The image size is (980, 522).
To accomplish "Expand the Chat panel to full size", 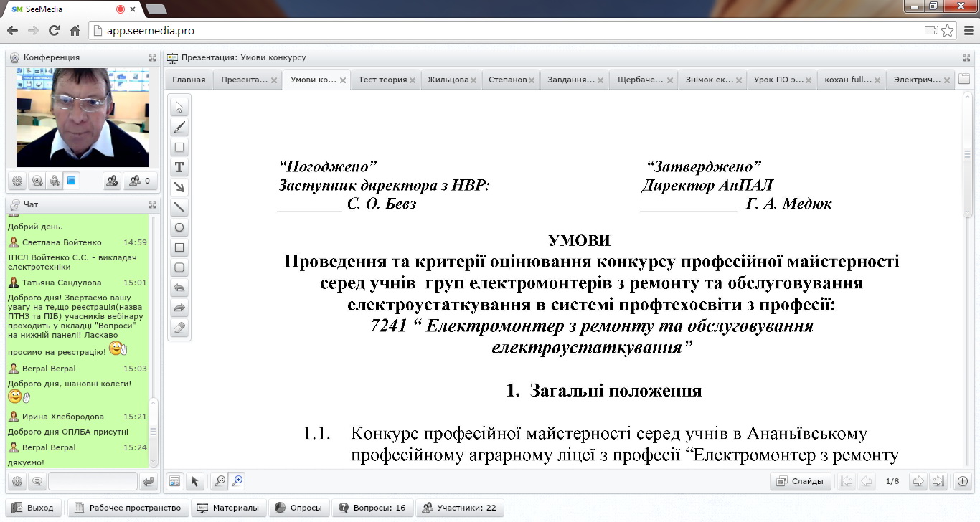I will tap(152, 204).
